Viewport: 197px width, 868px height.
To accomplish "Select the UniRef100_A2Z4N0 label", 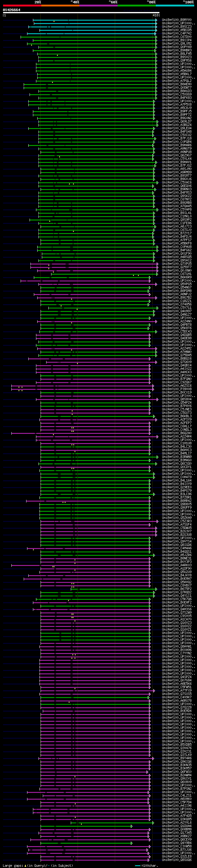I will (176, 321).
